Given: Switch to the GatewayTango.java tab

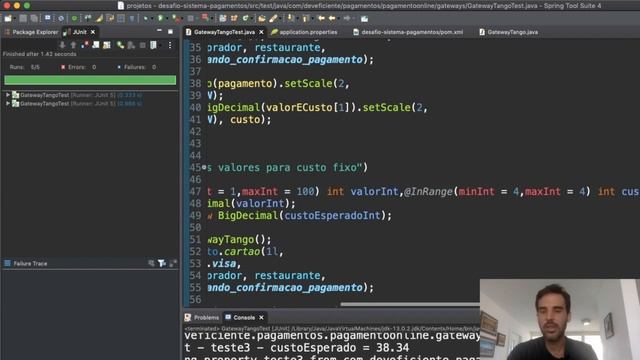Looking at the screenshot, I should click(x=509, y=32).
